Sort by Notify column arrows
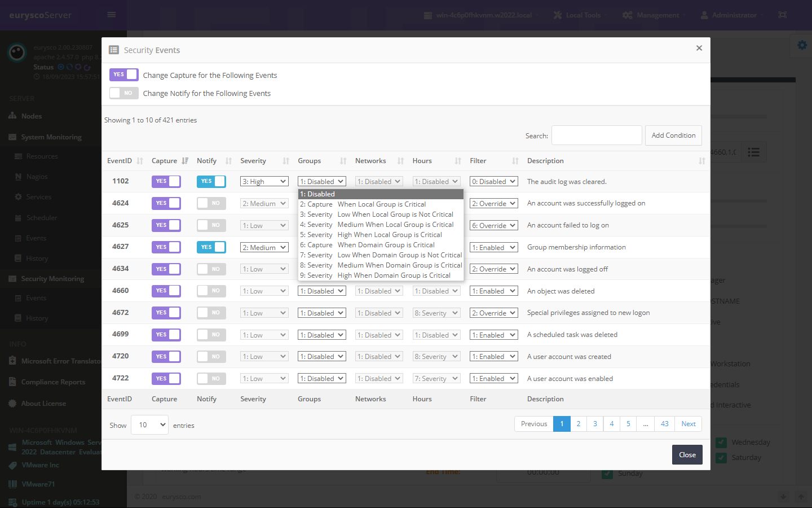Screen dimensions: 812x508 (x=228, y=161)
